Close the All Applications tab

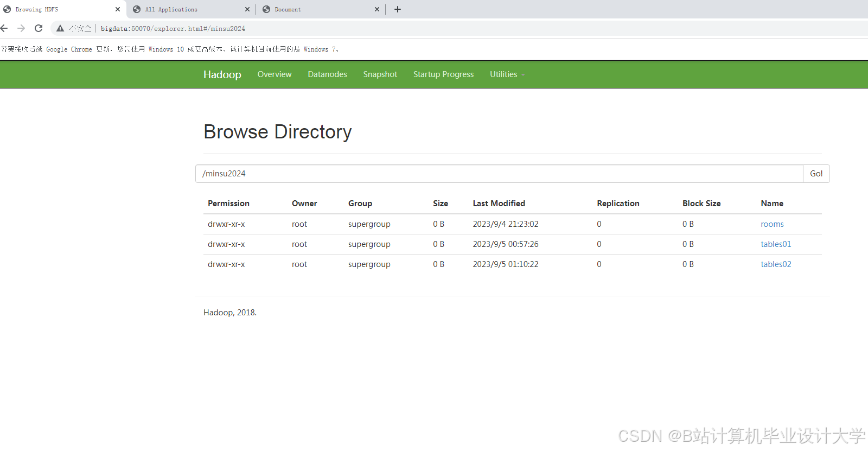247,9
